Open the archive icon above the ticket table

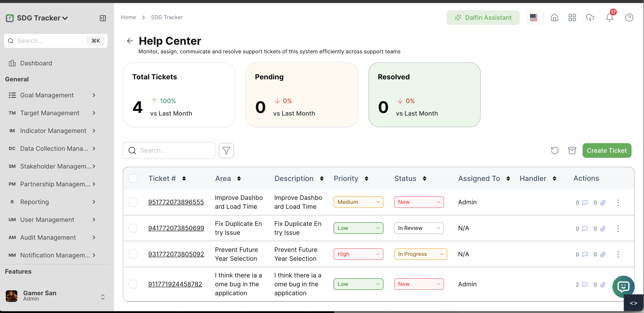(x=572, y=150)
